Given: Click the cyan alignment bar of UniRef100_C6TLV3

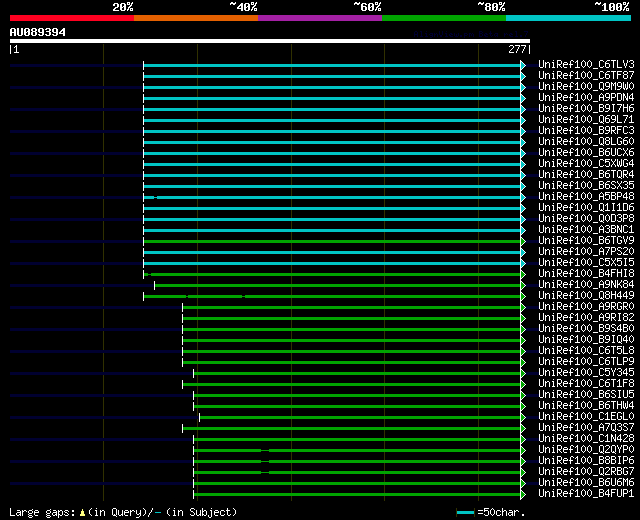Looking at the screenshot, I should [x=332, y=65].
